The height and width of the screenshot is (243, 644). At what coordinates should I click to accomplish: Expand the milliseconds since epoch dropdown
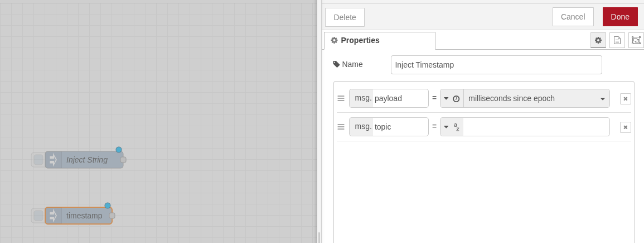[x=603, y=99]
